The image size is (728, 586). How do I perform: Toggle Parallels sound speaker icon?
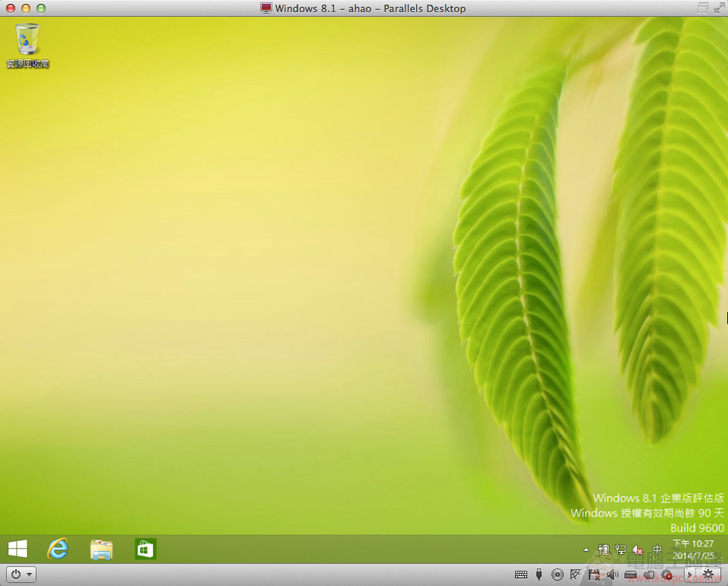pyautogui.click(x=612, y=575)
